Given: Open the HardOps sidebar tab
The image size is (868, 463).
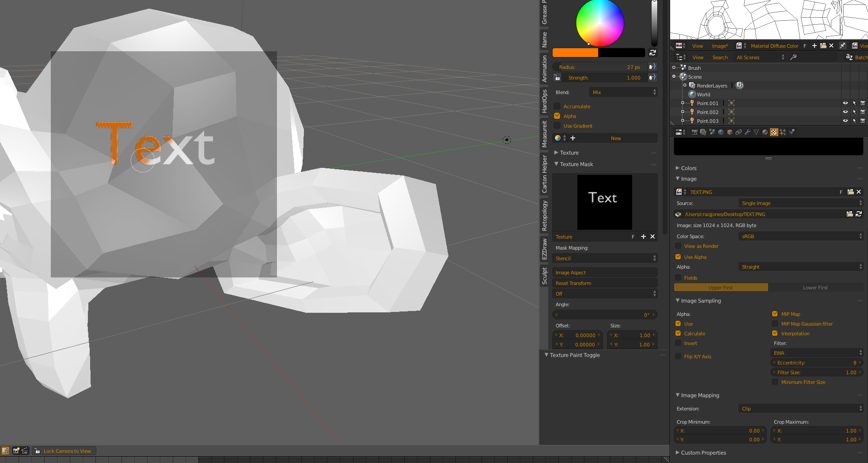Looking at the screenshot, I should [x=544, y=101].
